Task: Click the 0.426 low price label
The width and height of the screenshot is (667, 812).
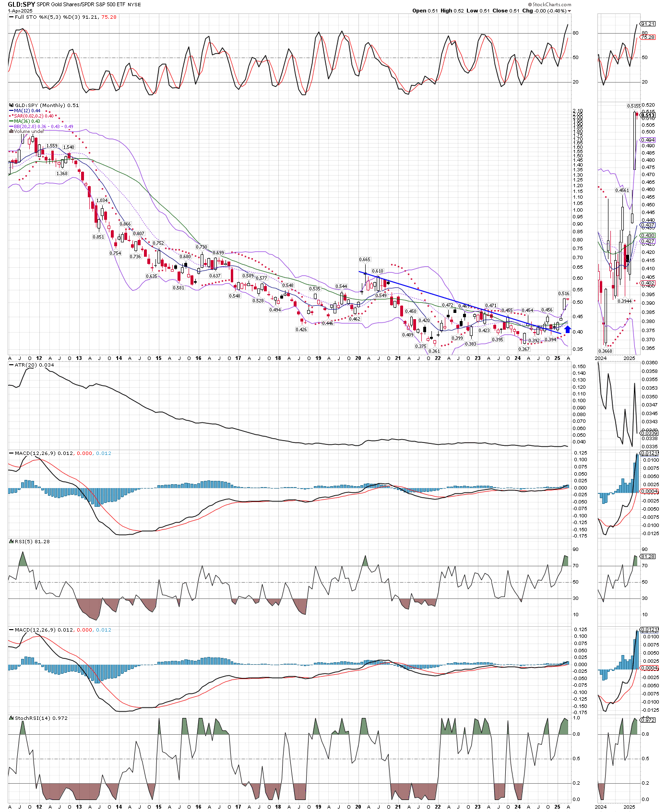Action: coord(301,330)
